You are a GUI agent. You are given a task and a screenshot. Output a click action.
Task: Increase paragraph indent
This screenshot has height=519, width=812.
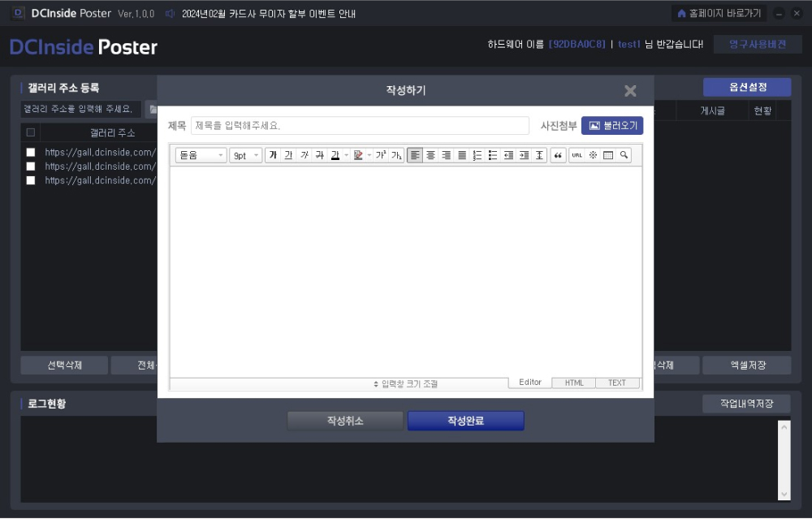[x=524, y=155]
